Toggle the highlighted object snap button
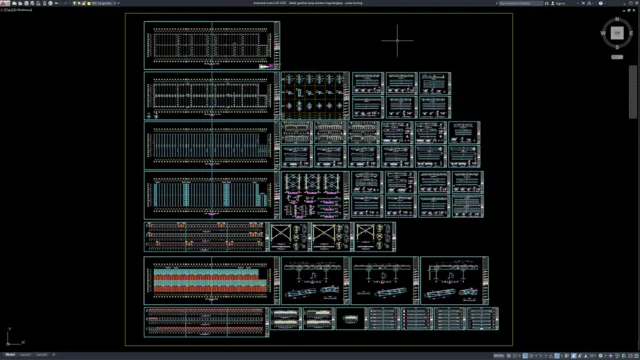 pyautogui.click(x=557, y=356)
